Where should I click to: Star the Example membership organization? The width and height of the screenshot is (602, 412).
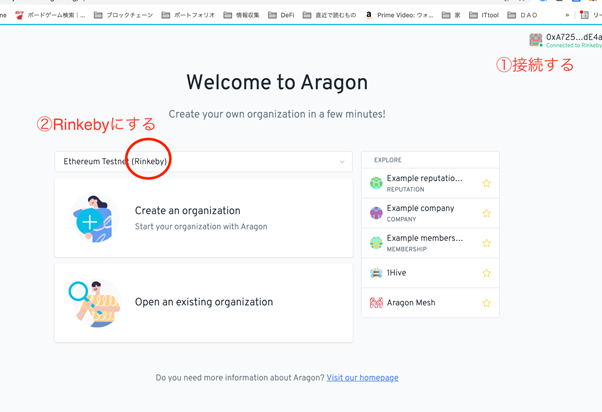coord(486,243)
